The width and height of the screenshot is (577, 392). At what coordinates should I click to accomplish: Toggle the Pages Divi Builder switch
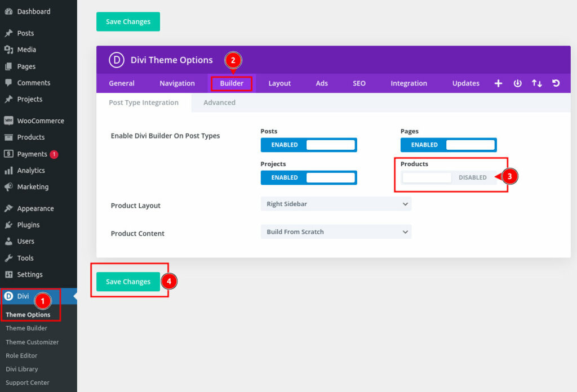tap(449, 145)
